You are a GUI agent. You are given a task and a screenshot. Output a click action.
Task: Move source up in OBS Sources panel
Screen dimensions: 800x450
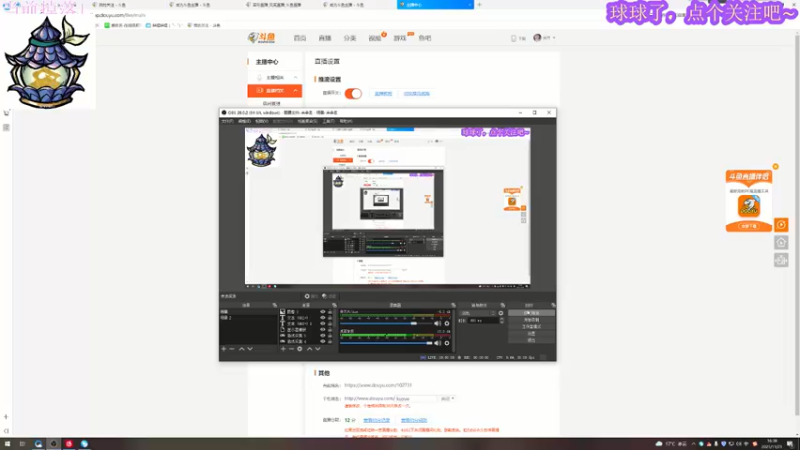point(309,349)
